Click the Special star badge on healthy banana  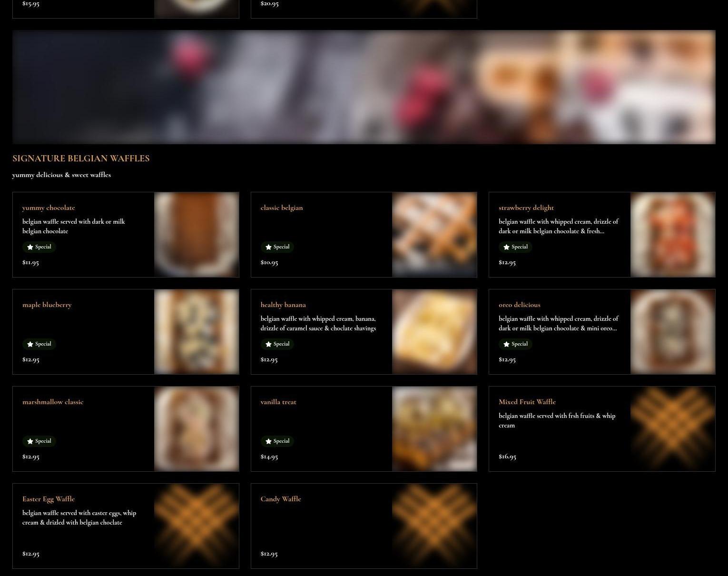click(x=277, y=344)
